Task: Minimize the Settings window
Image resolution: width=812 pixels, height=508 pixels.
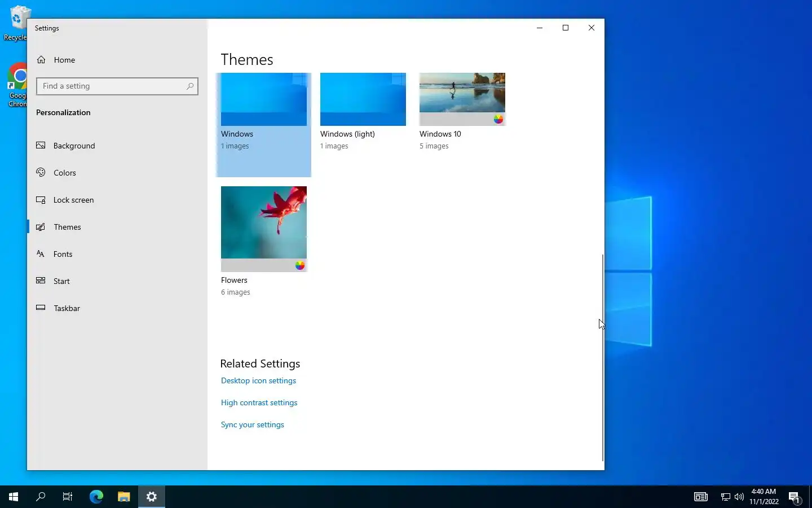Action: point(540,28)
